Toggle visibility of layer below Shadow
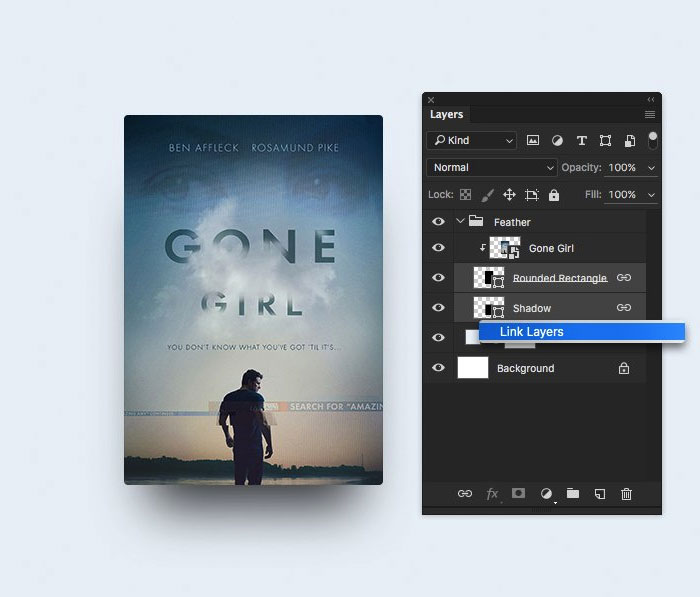Image resolution: width=700 pixels, height=597 pixels. click(x=438, y=337)
